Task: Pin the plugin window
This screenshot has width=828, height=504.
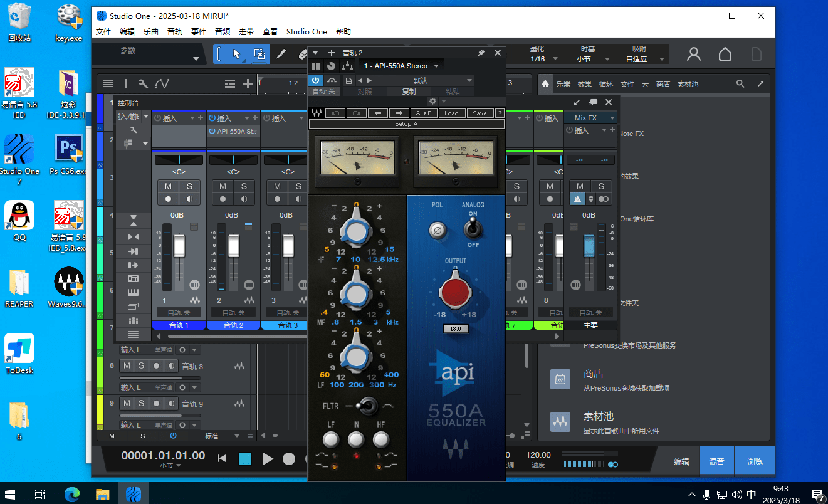Action: pos(481,53)
